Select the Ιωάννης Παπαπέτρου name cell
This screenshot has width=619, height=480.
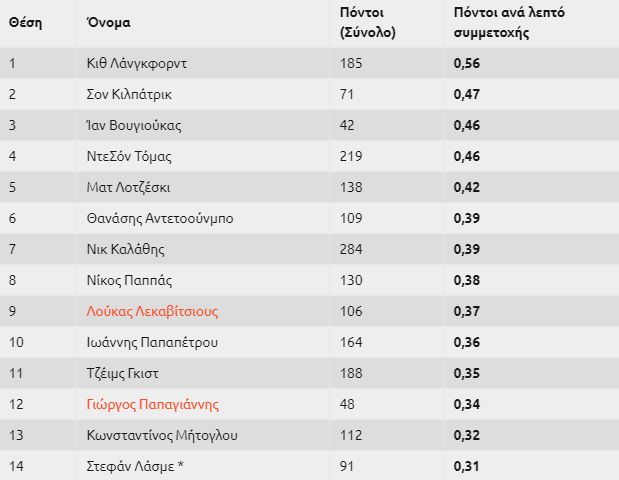pyautogui.click(x=203, y=342)
